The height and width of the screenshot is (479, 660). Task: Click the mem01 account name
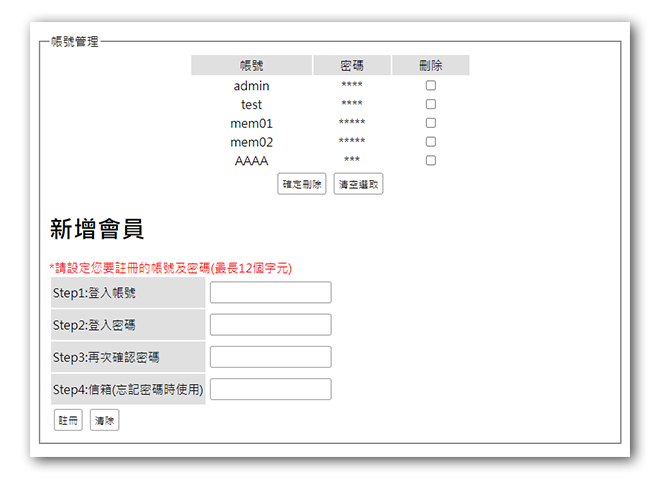[251, 123]
